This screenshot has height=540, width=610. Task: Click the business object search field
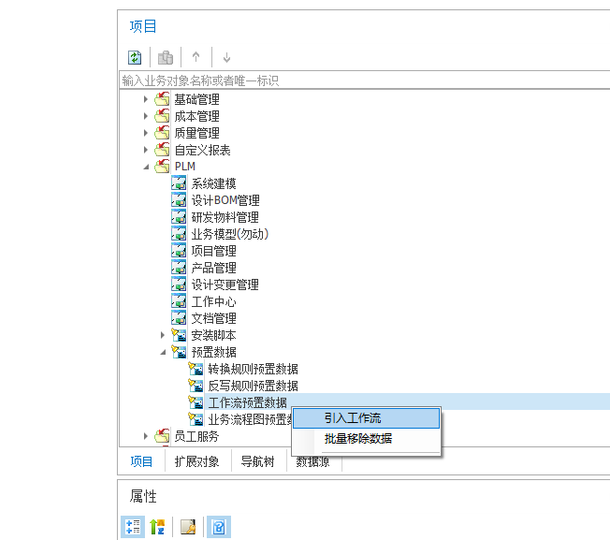pyautogui.click(x=365, y=80)
